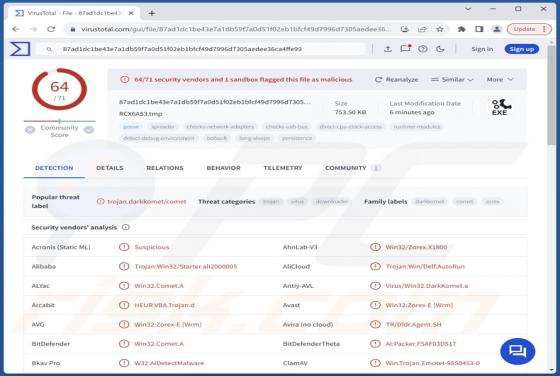Open the blue chat bubble button
The image size is (560, 376).
tap(518, 352)
